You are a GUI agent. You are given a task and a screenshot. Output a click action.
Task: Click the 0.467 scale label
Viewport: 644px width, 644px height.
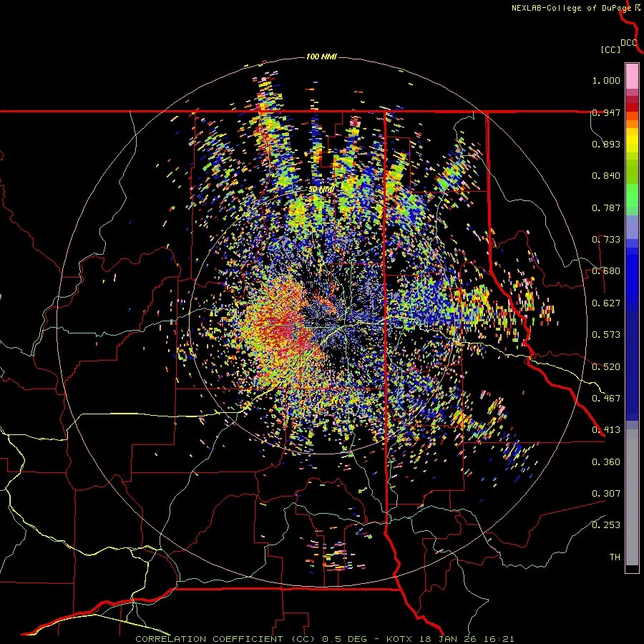click(606, 399)
